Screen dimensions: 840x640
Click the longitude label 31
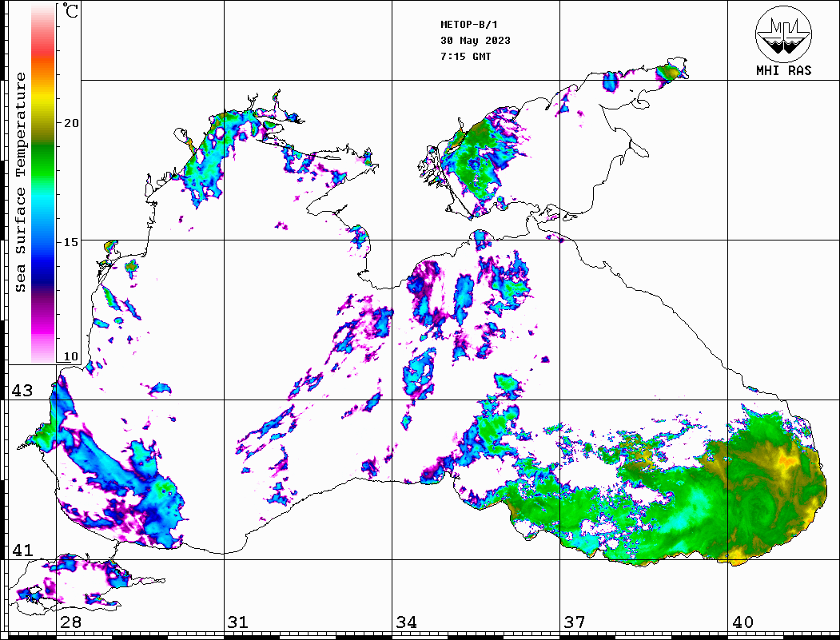tap(238, 622)
